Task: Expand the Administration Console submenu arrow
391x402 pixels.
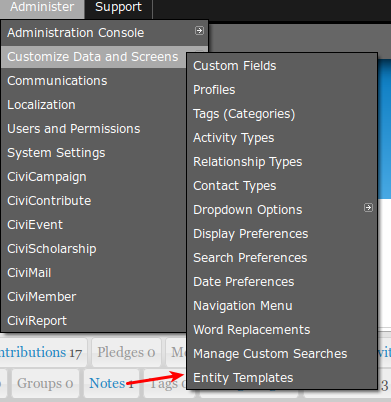Action: pyautogui.click(x=199, y=31)
